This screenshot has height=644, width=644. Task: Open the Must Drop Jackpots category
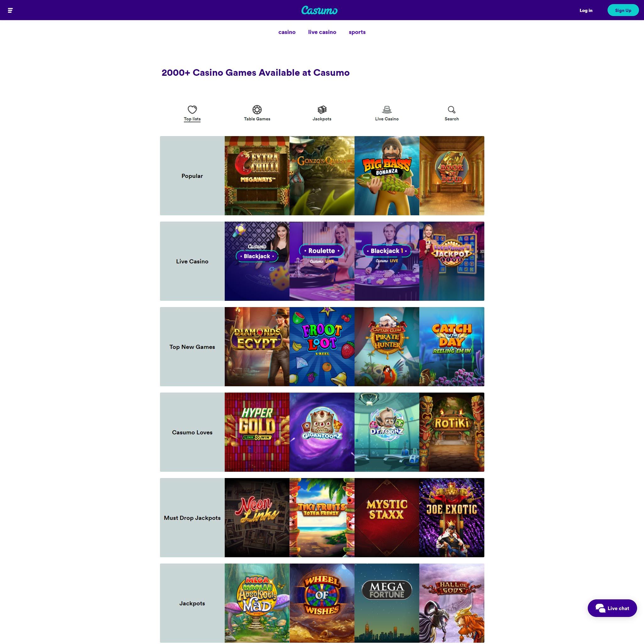(192, 518)
